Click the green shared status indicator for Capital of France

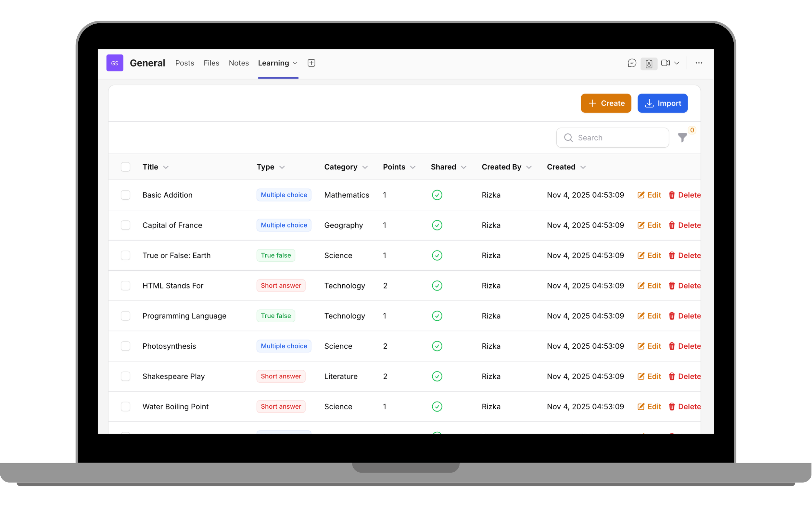pyautogui.click(x=437, y=225)
